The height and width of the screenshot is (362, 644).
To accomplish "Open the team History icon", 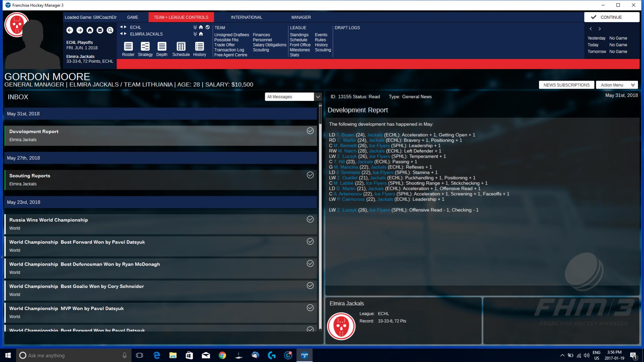I will click(x=200, y=49).
